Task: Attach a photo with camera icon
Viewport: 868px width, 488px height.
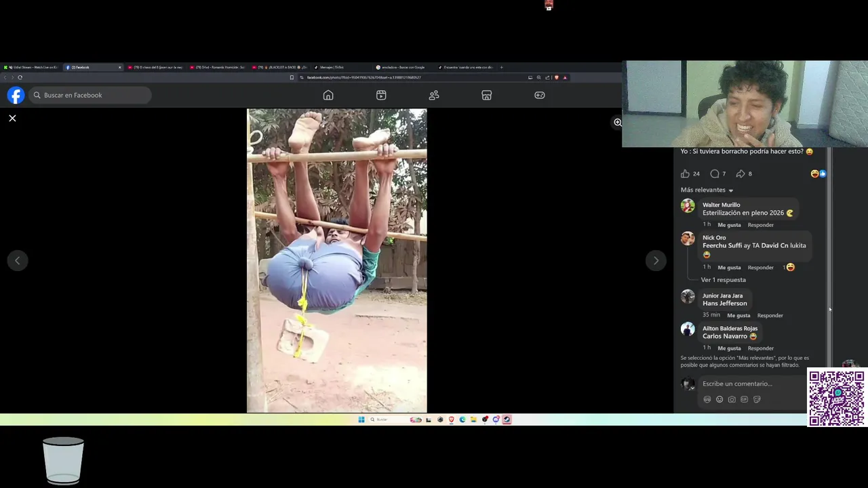Action: pos(732,399)
